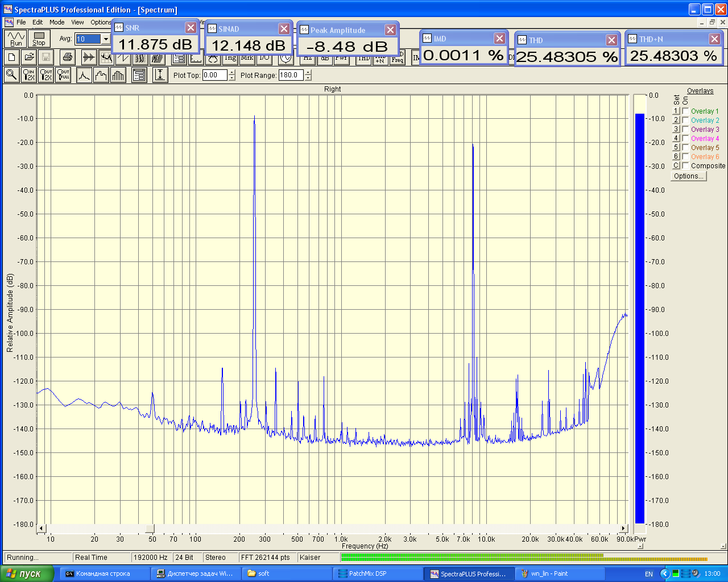Image resolution: width=728 pixels, height=582 pixels.
Task: Click the Run button with sine wave
Action: tap(16, 39)
